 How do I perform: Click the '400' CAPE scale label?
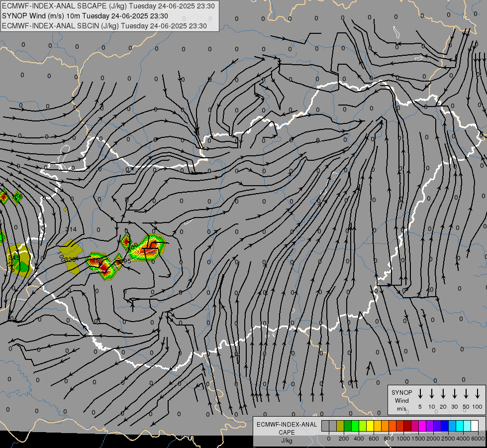[359, 439]
